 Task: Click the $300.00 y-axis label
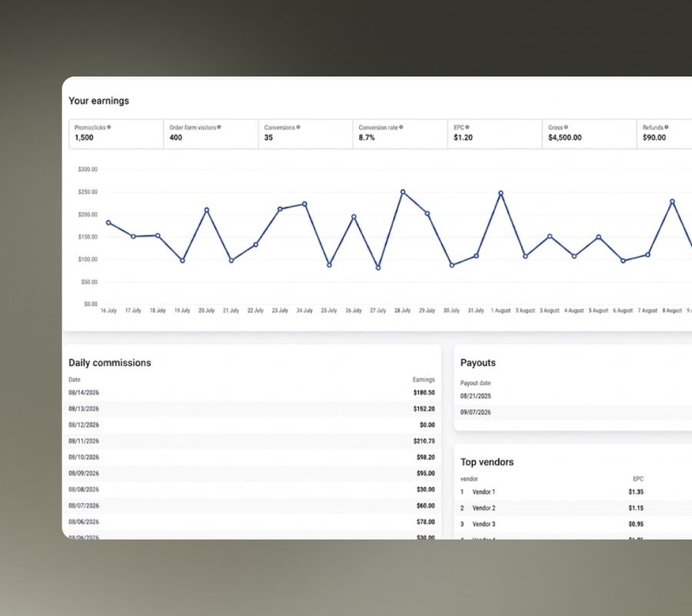pos(88,169)
